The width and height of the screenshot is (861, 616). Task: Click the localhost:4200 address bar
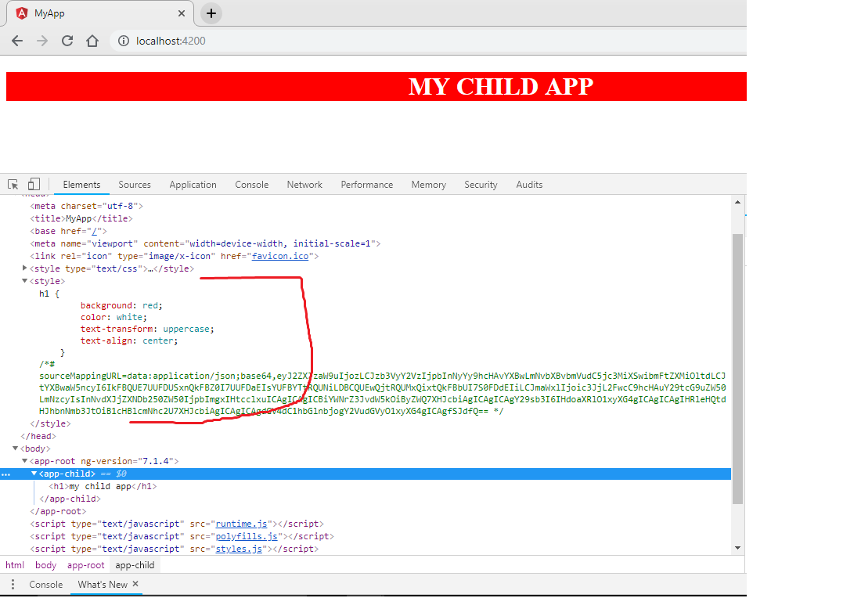[428, 41]
